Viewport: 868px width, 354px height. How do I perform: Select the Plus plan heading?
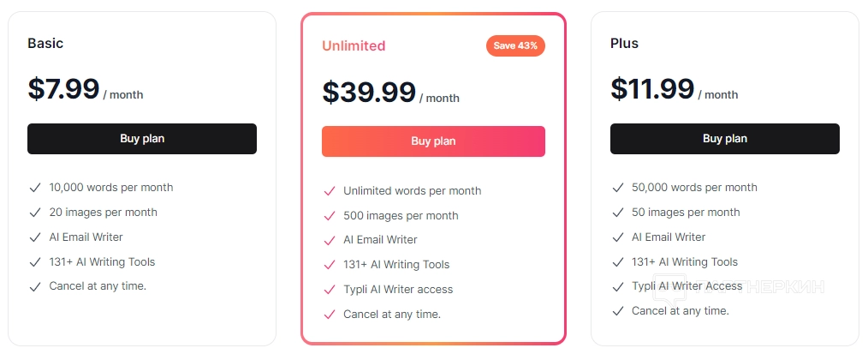click(624, 43)
